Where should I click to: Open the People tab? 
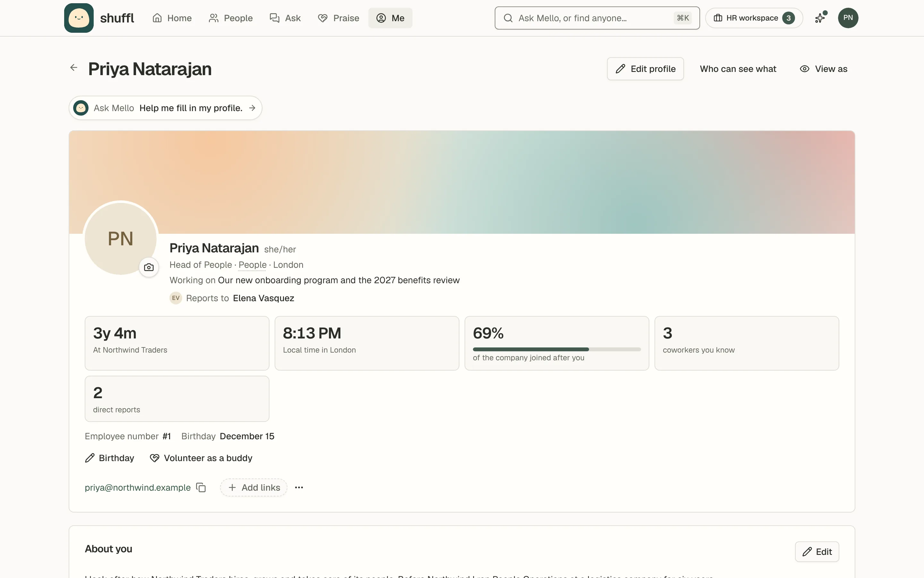point(231,18)
